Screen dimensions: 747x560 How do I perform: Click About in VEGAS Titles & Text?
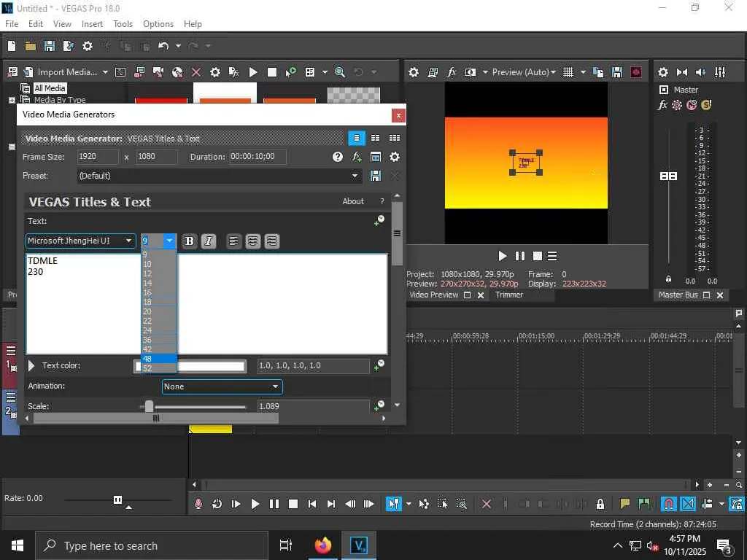[x=353, y=201]
